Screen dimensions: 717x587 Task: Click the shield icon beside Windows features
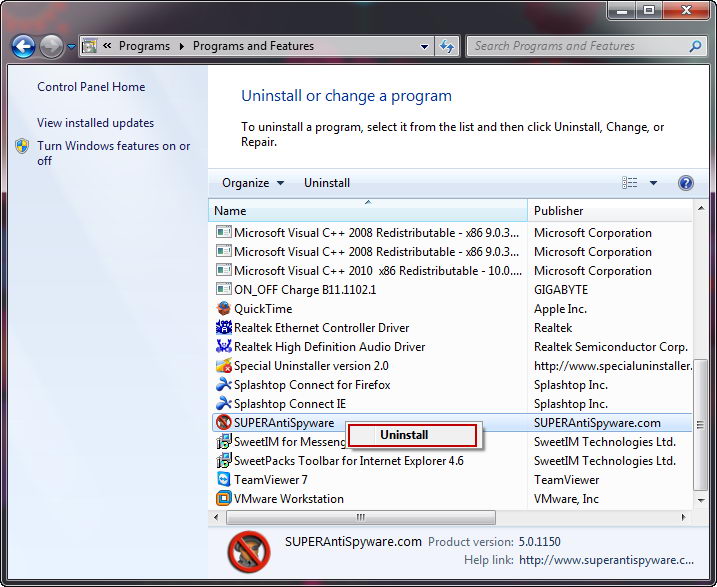(x=22, y=146)
